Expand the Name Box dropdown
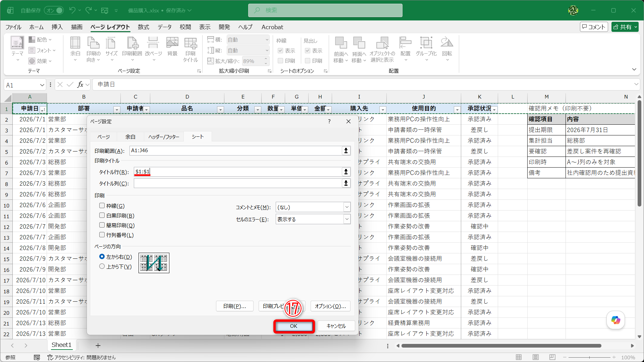The width and height of the screenshot is (644, 362). (42, 85)
